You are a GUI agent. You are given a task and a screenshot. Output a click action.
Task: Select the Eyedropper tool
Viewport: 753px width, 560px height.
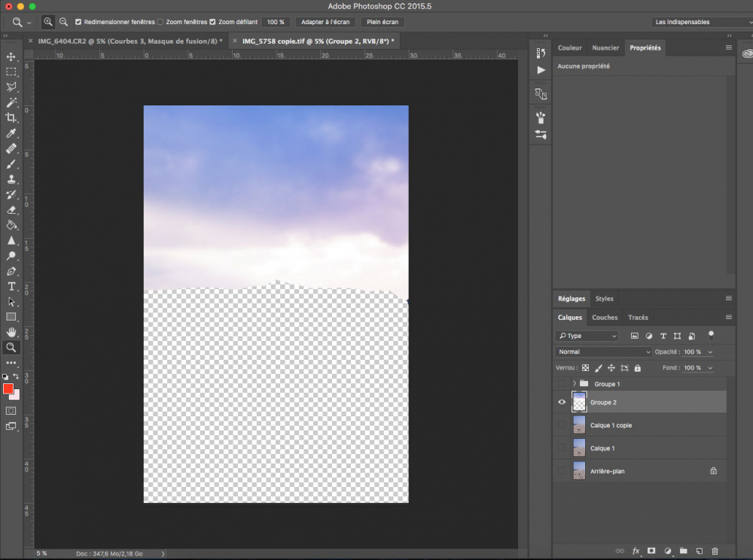point(11,133)
